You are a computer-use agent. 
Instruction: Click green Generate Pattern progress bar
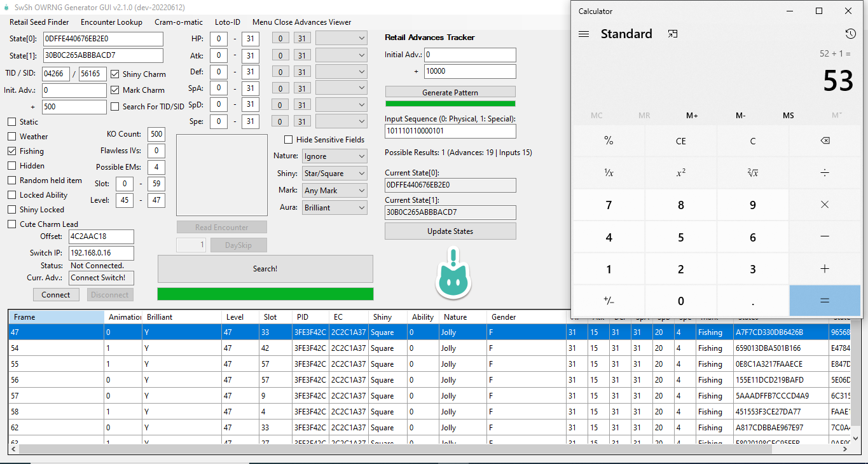point(450,104)
